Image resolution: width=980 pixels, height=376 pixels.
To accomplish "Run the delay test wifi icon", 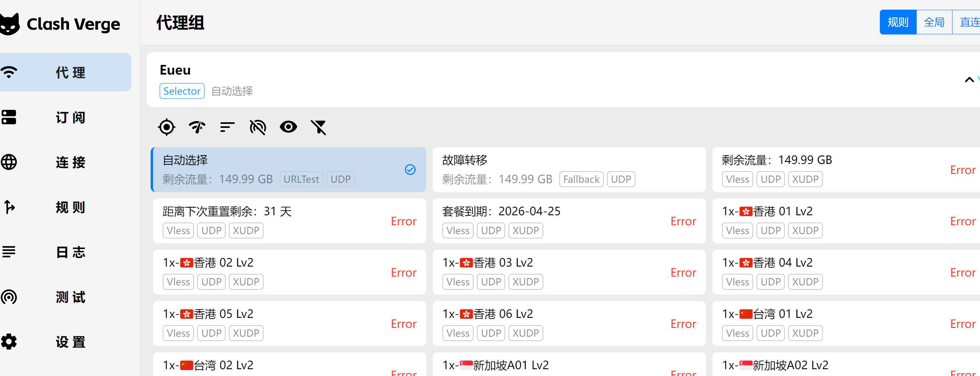I will (197, 127).
